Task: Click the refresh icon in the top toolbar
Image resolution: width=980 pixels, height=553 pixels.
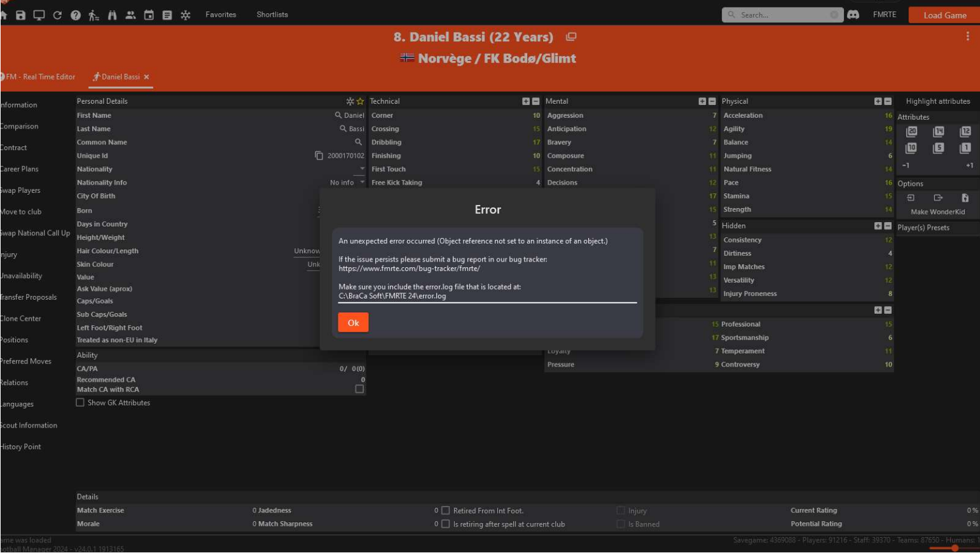Action: [x=58, y=14]
